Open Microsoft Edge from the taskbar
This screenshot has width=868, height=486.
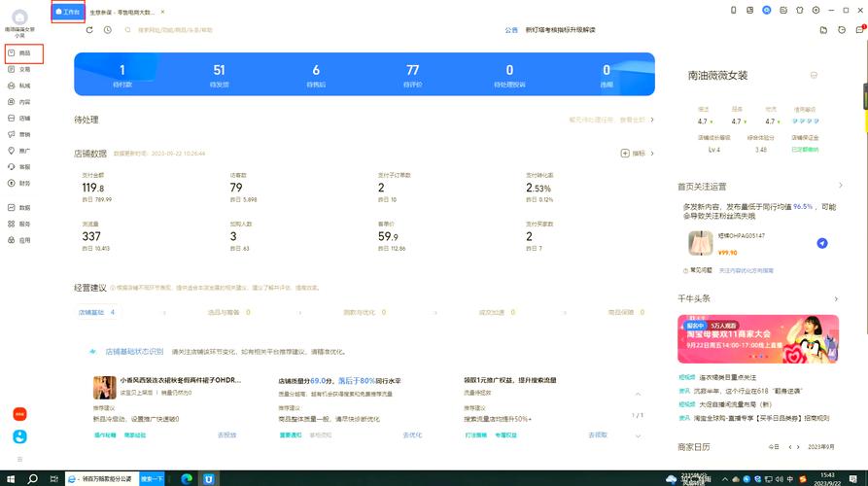coord(187,479)
